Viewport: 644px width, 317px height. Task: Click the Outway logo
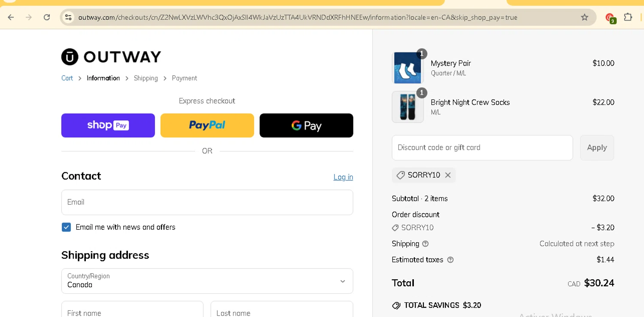point(111,57)
